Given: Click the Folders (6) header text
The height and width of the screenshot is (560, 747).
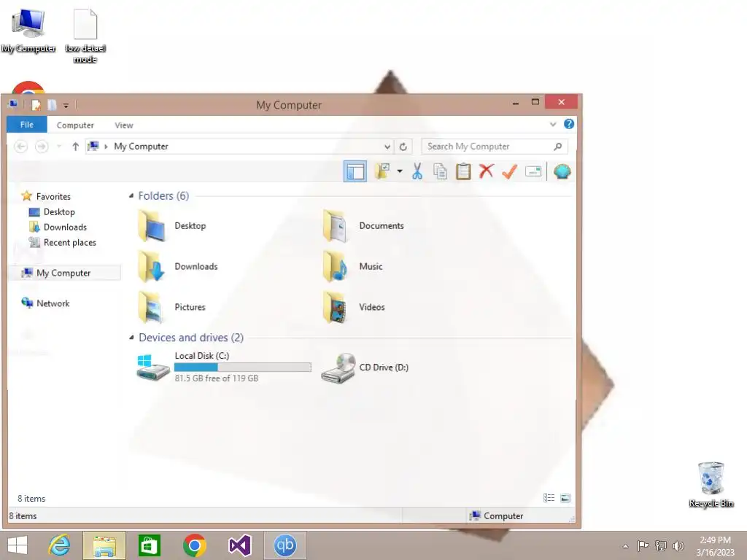Looking at the screenshot, I should tap(163, 195).
